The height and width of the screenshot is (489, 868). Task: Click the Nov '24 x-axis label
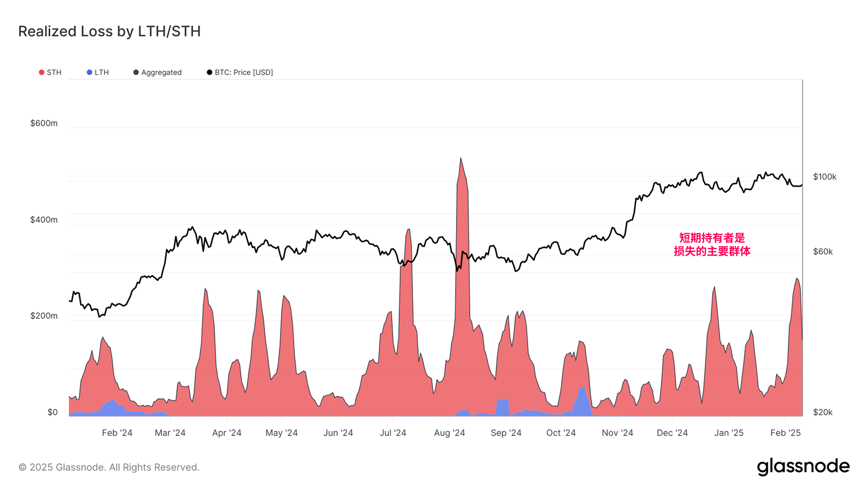617,433
